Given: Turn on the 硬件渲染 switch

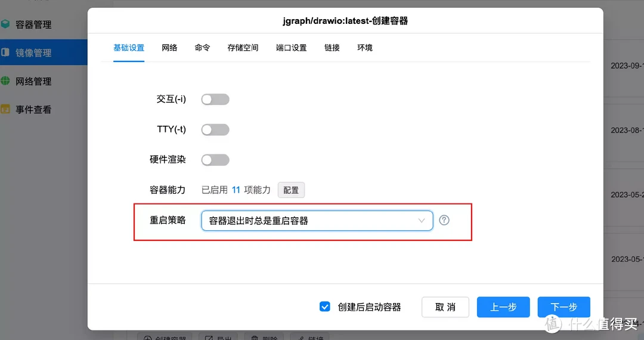Looking at the screenshot, I should click(x=215, y=160).
